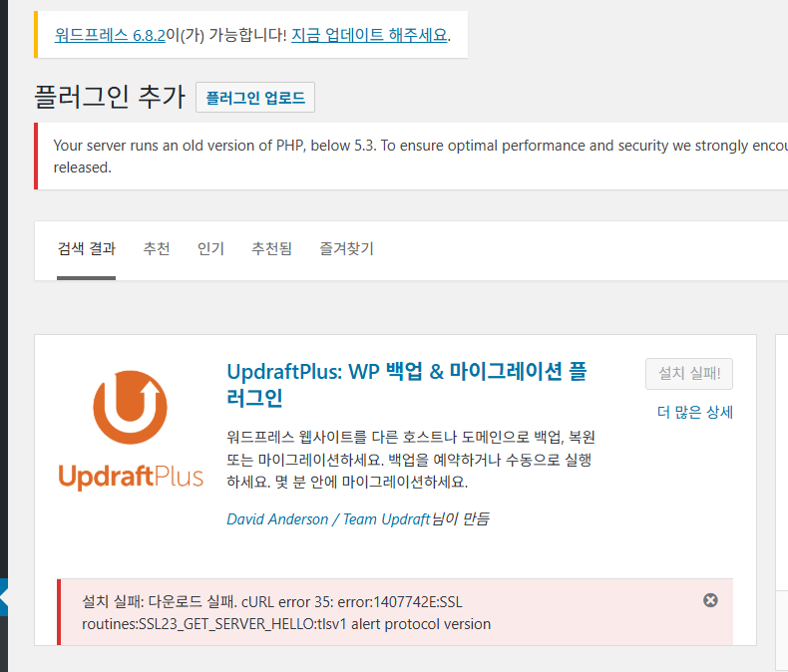
Task: Select the 검색 결과 tab
Action: (x=87, y=248)
